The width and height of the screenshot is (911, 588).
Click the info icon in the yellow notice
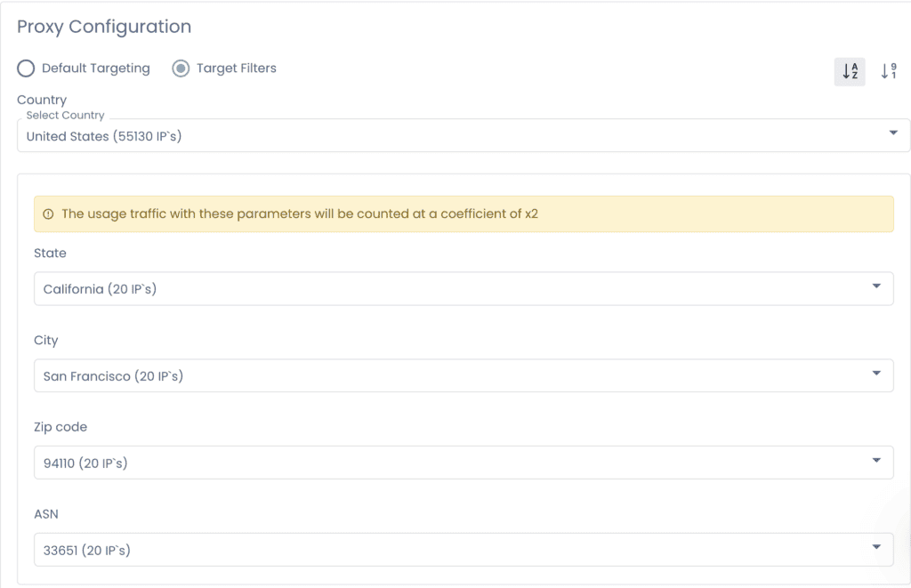point(48,214)
